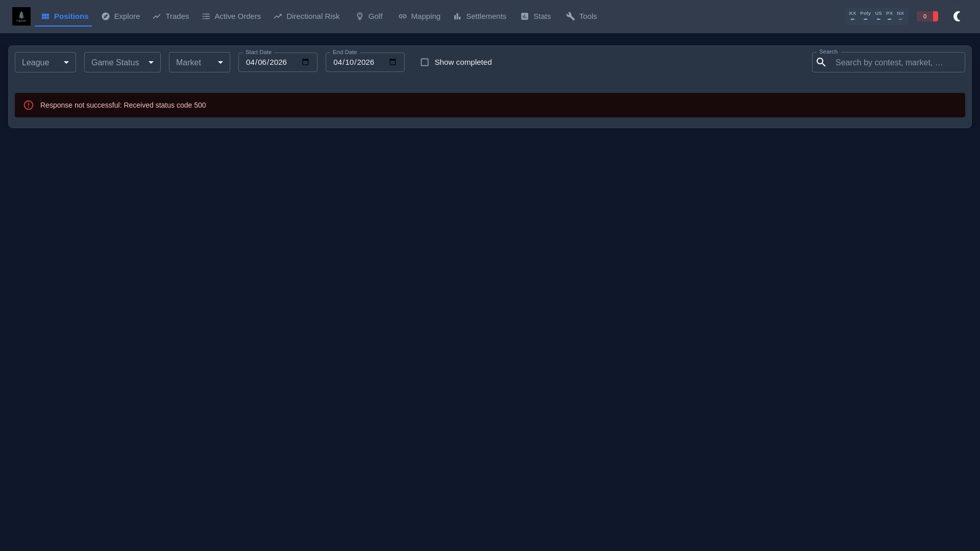980x551 pixels.
Task: Open the Market dropdown
Action: [200, 62]
